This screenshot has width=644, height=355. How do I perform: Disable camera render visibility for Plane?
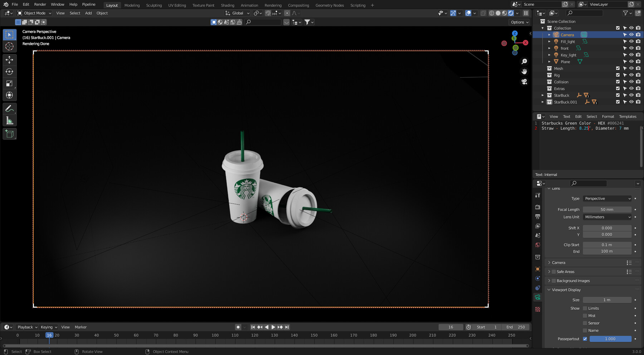pyautogui.click(x=638, y=61)
